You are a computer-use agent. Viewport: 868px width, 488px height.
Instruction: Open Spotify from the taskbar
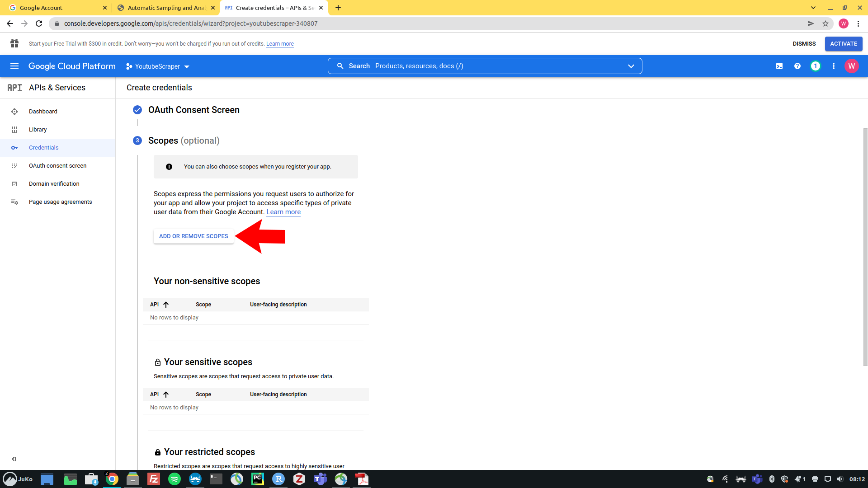coord(174,479)
